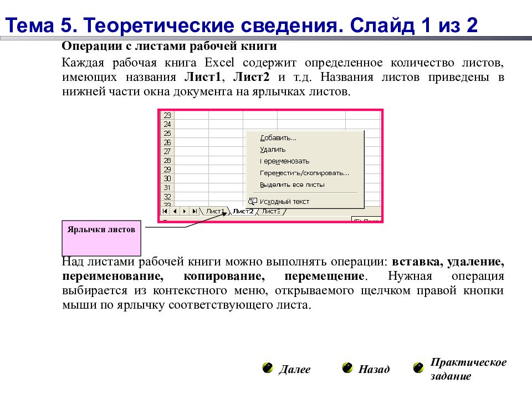This screenshot has width=532, height=399.
Task: Jump to the first sheet tab arrow
Action: tap(165, 211)
